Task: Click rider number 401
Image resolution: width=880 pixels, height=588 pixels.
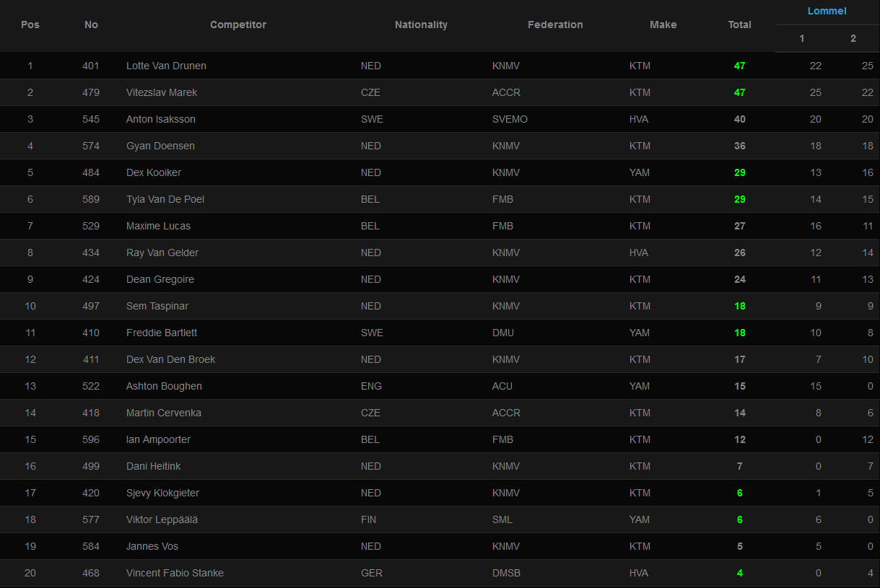Action: 91,66
